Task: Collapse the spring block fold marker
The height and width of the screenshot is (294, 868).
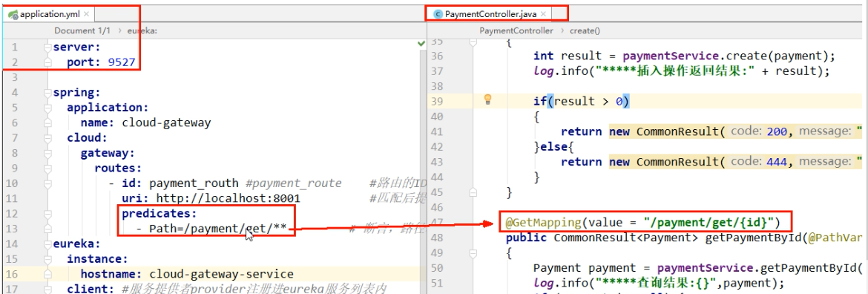Action: point(48,93)
